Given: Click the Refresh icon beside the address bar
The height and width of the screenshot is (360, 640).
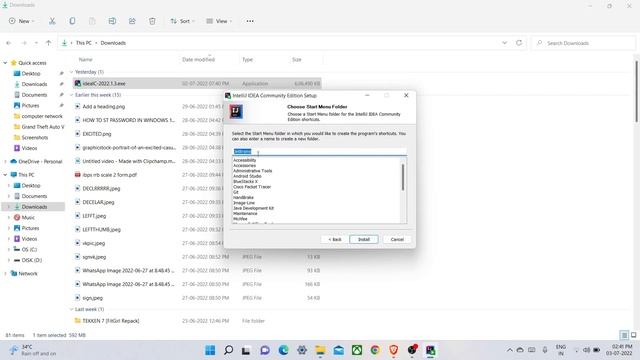Looking at the screenshot, I should pos(519,43).
